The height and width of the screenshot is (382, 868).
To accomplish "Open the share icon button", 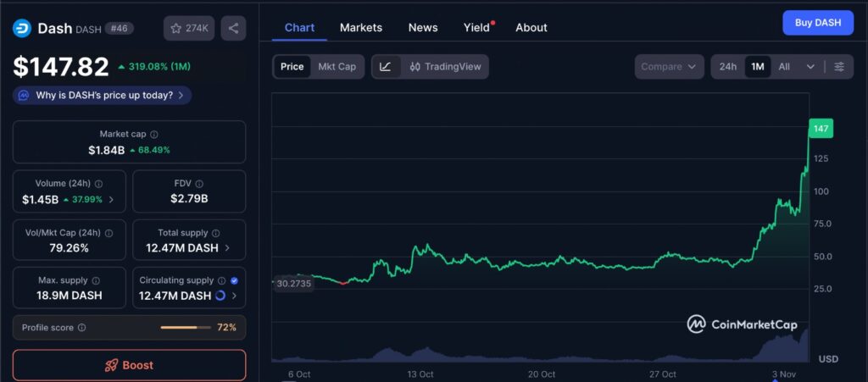I will click(234, 28).
